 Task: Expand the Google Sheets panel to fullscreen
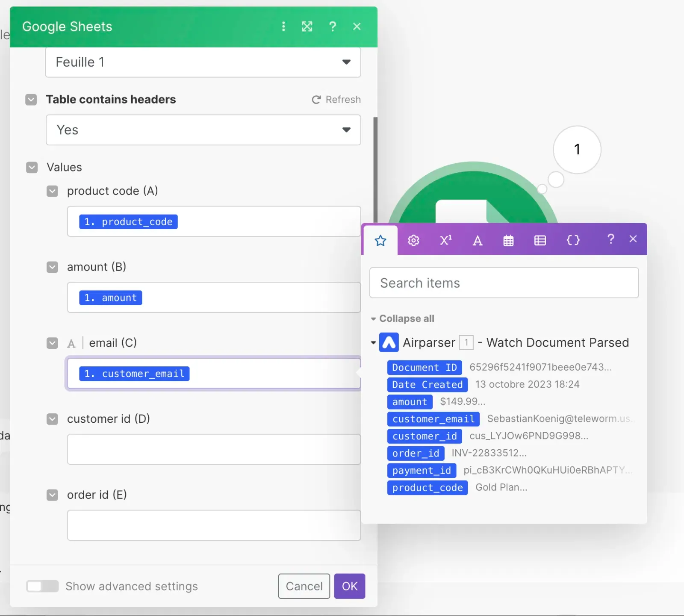307,27
